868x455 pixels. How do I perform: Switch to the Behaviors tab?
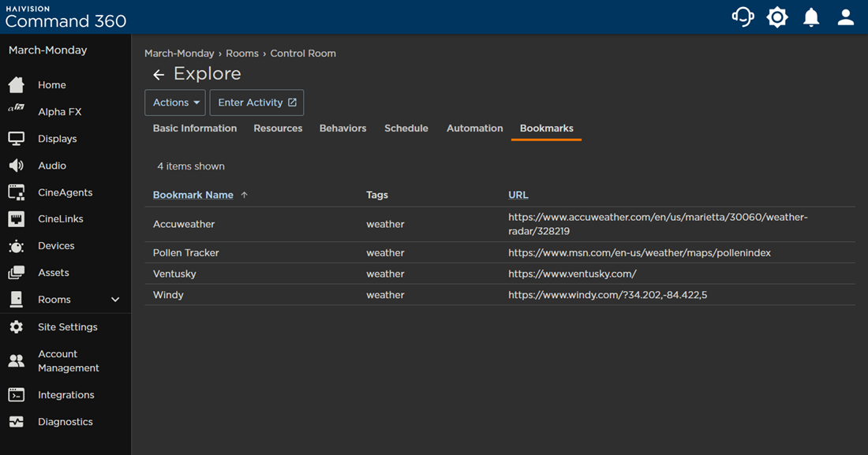click(342, 128)
